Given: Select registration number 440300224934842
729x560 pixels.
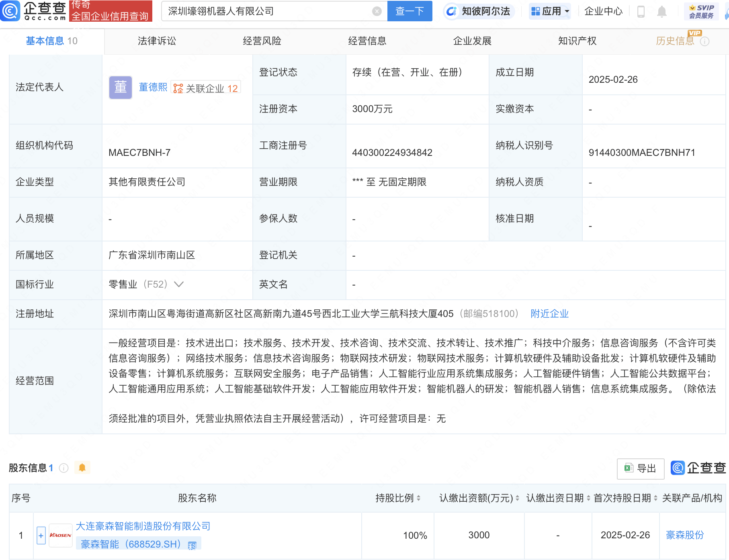Looking at the screenshot, I should point(392,153).
